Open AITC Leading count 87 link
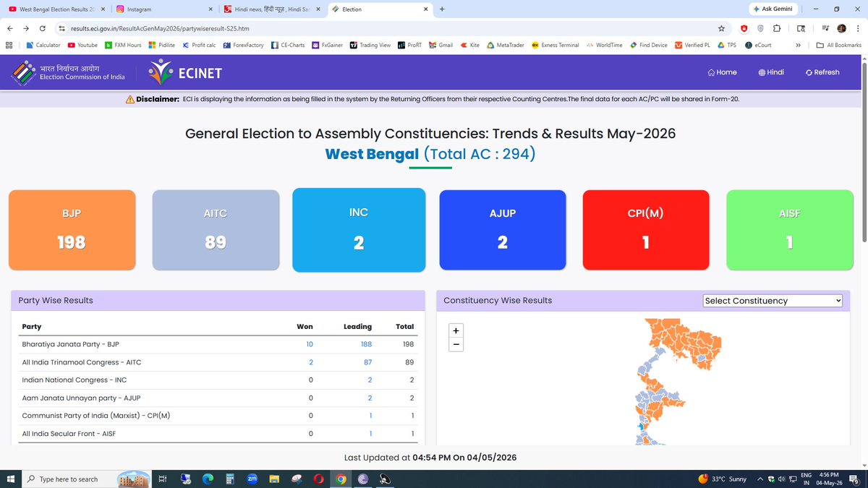Screen dimensions: 868x488 coord(367,362)
